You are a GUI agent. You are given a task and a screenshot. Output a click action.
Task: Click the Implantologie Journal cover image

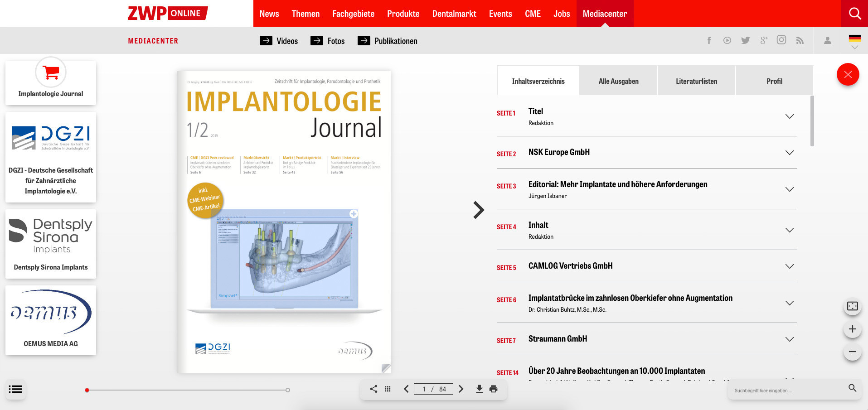click(284, 222)
